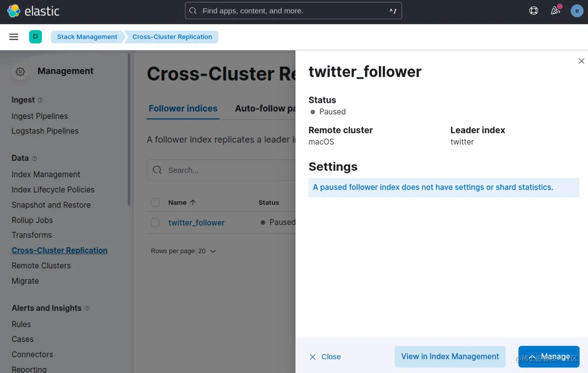Open Rules under Alerts and Insights
This screenshot has width=588, height=373.
(21, 324)
